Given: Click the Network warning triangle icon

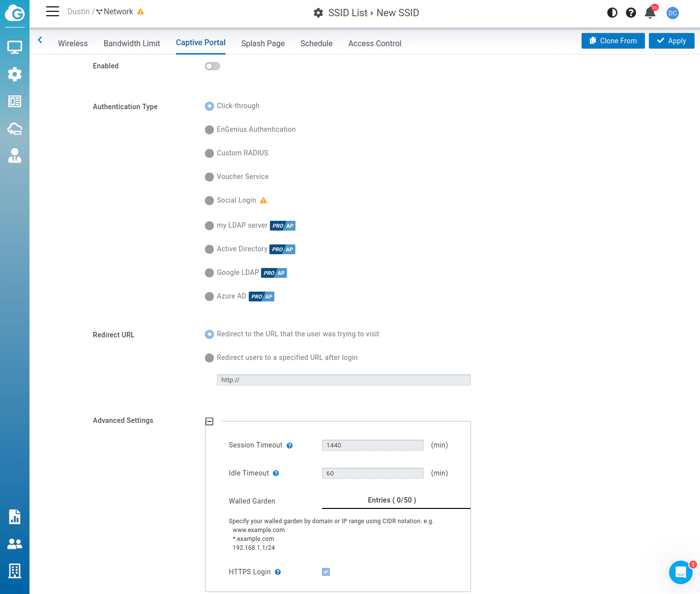Looking at the screenshot, I should [x=141, y=12].
